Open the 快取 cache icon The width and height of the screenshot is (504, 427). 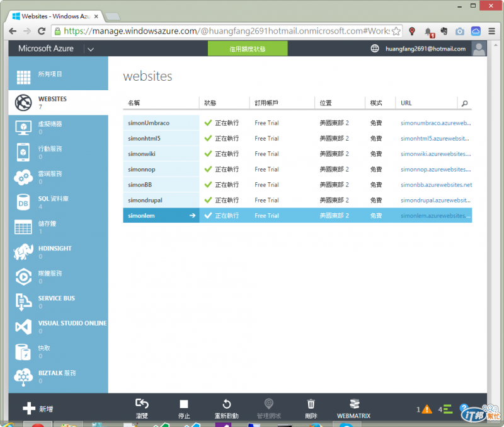pyautogui.click(x=23, y=352)
